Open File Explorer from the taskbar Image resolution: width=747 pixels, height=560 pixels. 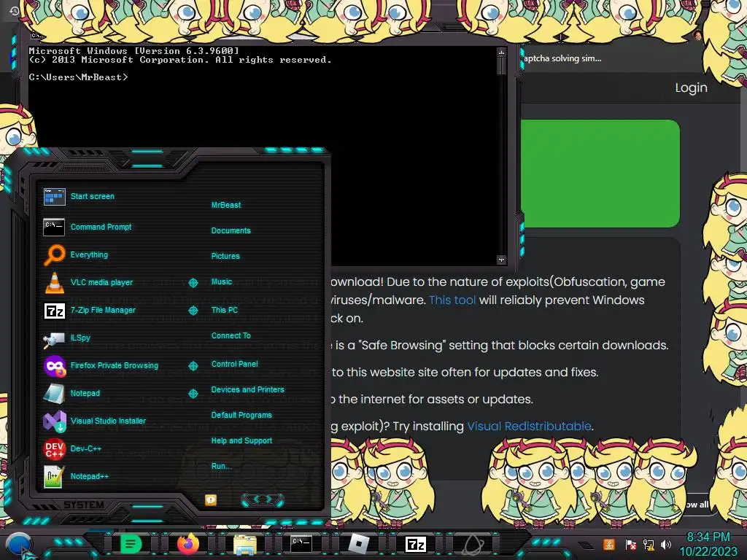pos(245,544)
